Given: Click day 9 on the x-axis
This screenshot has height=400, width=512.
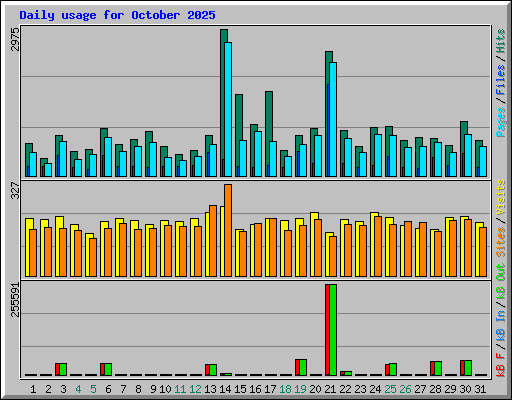Looking at the screenshot, I should coord(153,389).
